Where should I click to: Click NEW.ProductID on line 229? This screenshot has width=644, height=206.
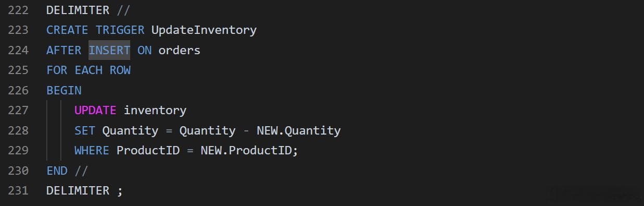coord(247,151)
